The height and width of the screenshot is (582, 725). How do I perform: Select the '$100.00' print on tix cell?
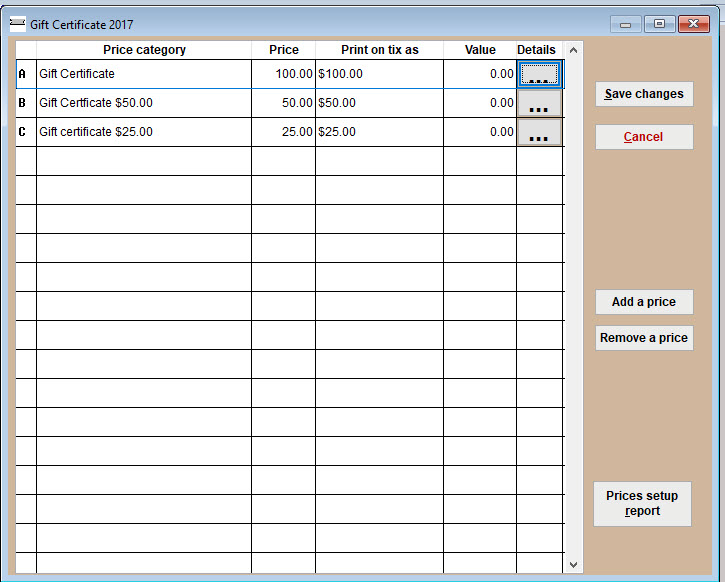click(379, 74)
